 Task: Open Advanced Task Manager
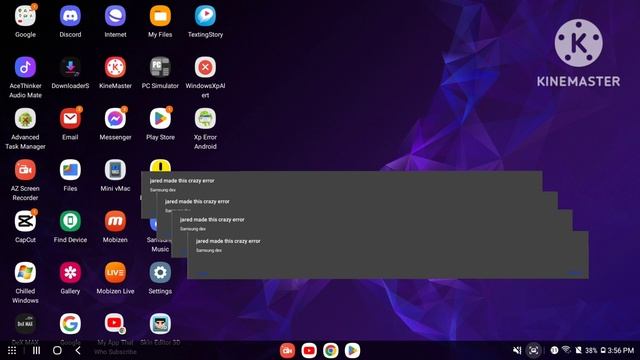coord(25,119)
